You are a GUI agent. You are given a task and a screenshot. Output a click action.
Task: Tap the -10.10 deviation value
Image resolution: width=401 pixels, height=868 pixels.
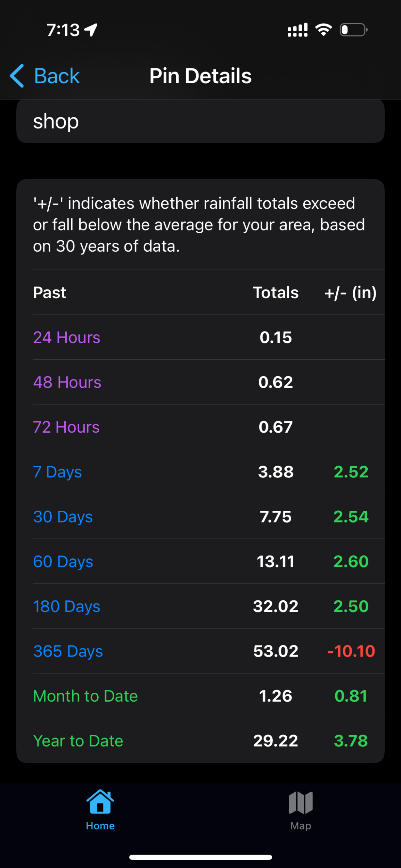[351, 651]
